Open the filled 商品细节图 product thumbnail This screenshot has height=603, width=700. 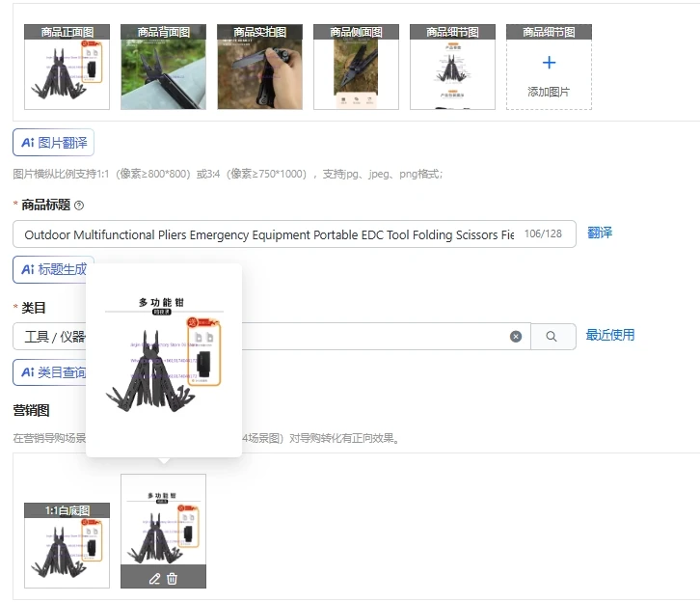point(452,67)
